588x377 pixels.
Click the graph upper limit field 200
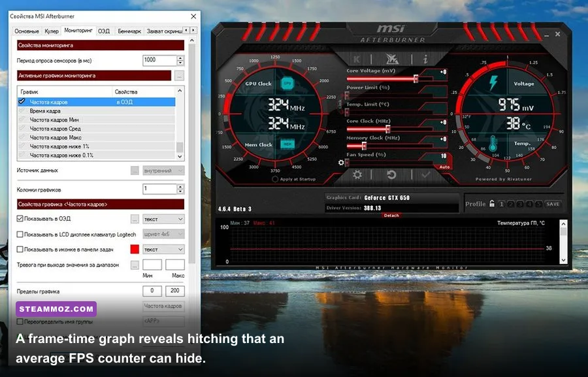click(x=174, y=291)
